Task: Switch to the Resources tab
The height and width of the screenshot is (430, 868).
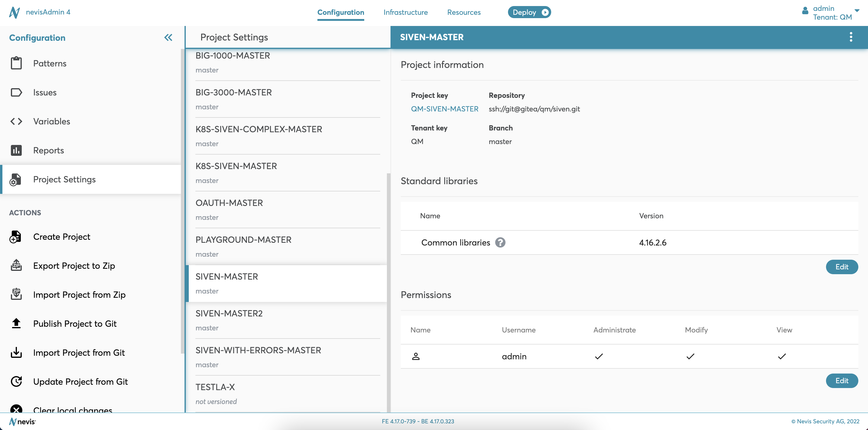Action: click(464, 12)
